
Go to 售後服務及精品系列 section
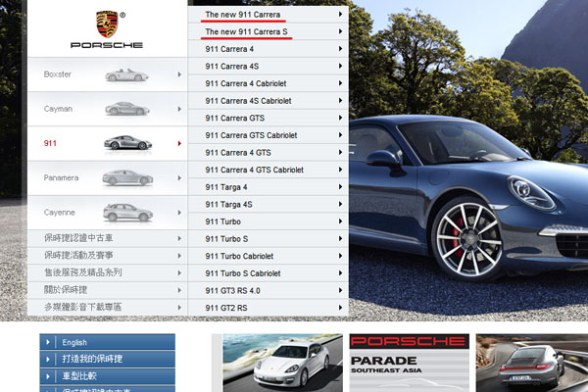pyautogui.click(x=83, y=272)
